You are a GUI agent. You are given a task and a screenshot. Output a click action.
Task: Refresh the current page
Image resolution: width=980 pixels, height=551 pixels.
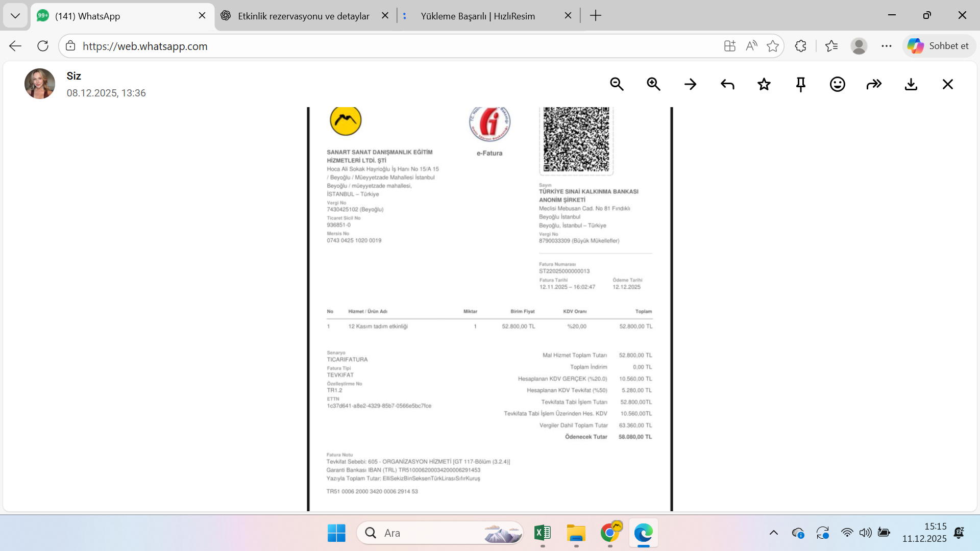point(43,46)
